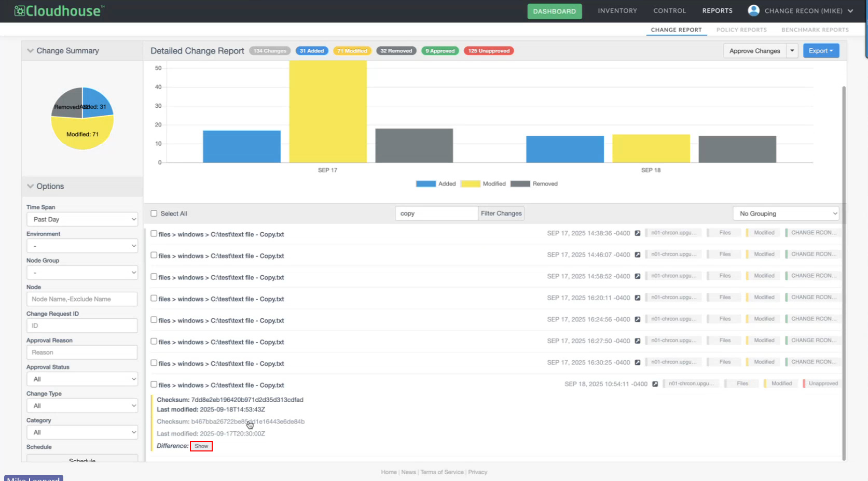
Task: Open the Time Span dropdown
Action: pyautogui.click(x=82, y=219)
